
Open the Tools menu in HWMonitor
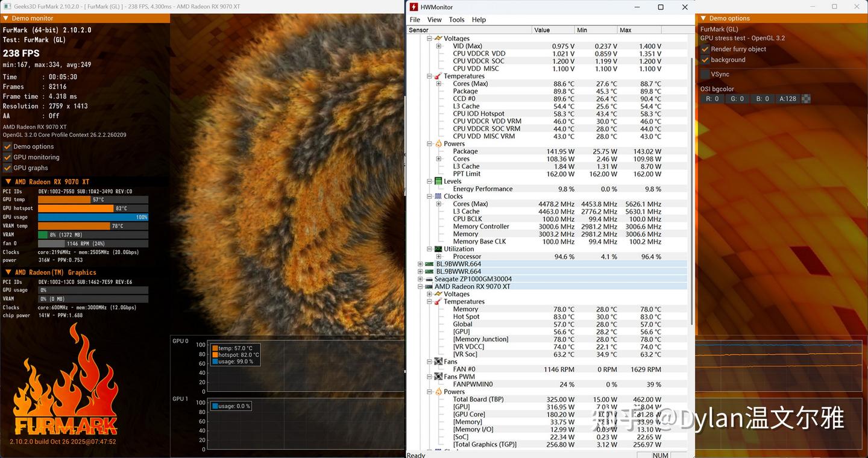coord(457,20)
